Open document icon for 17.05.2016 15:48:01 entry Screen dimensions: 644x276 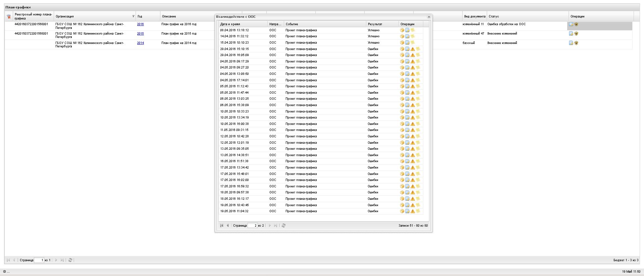pos(407,174)
